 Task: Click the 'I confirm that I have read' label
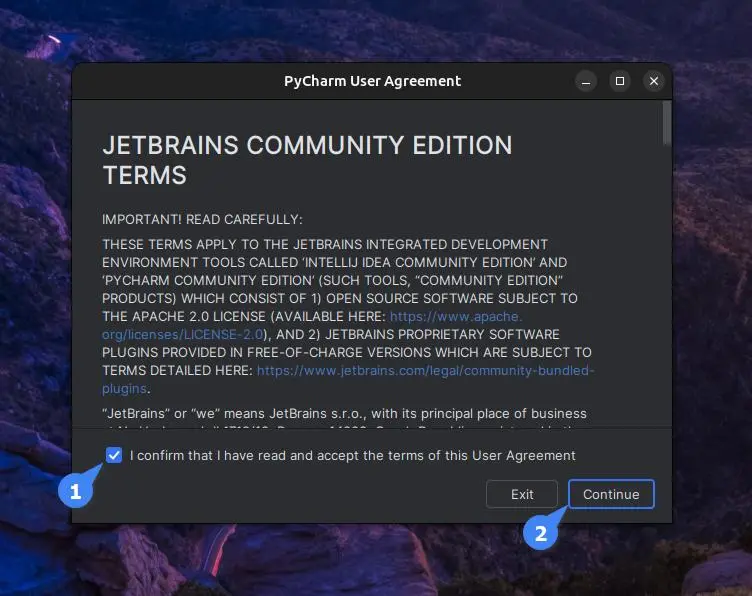352,456
